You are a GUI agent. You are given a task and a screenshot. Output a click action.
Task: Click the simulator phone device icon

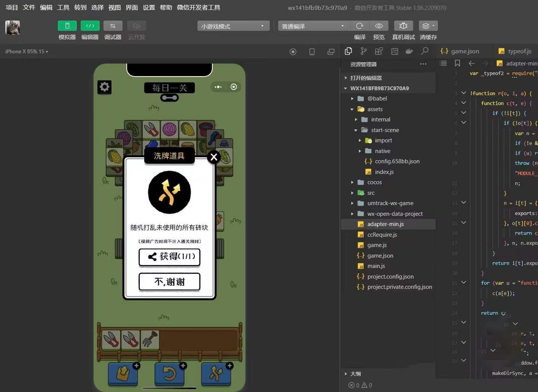tap(312, 52)
